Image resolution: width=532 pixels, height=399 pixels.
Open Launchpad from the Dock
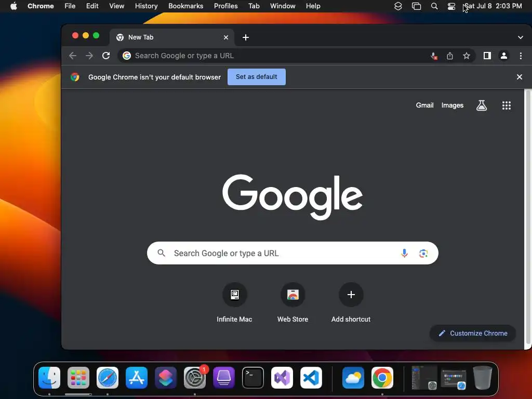(78, 378)
